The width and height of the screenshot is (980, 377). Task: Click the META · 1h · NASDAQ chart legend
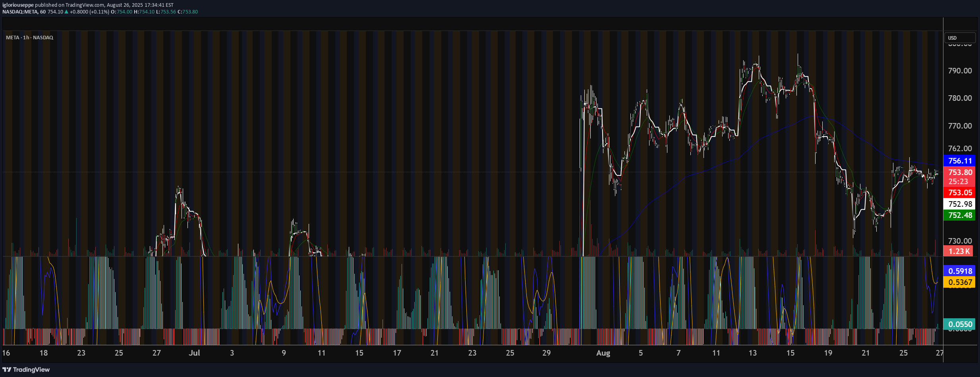(29, 37)
